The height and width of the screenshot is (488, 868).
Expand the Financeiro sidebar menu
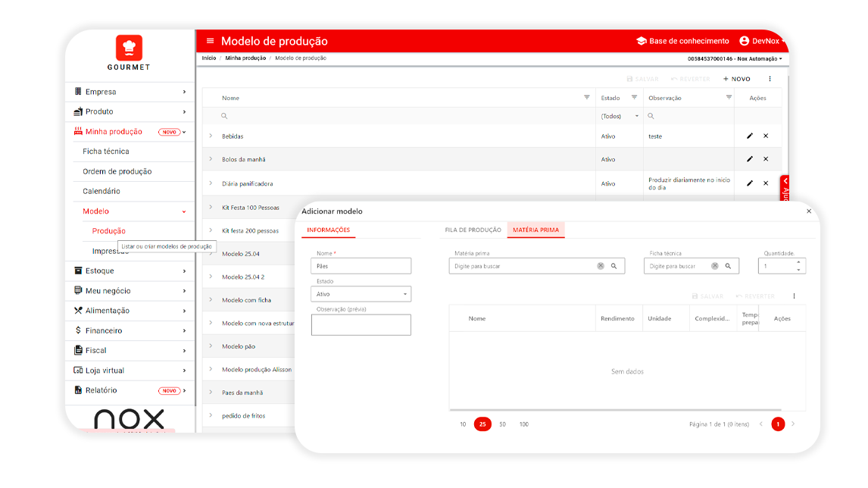(x=130, y=330)
